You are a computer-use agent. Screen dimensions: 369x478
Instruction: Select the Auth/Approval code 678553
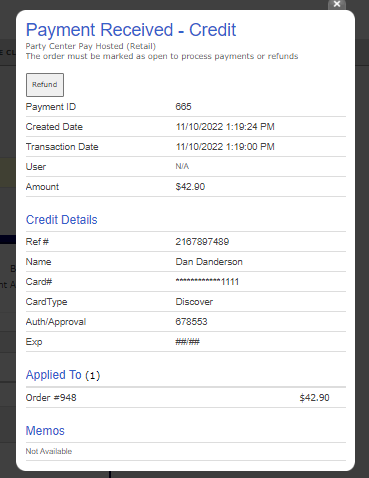click(x=191, y=322)
